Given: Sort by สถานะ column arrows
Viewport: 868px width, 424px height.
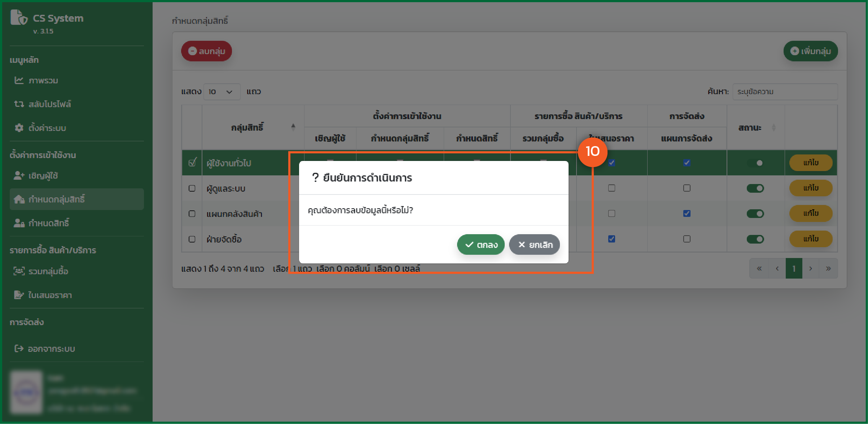Looking at the screenshot, I should (x=773, y=127).
